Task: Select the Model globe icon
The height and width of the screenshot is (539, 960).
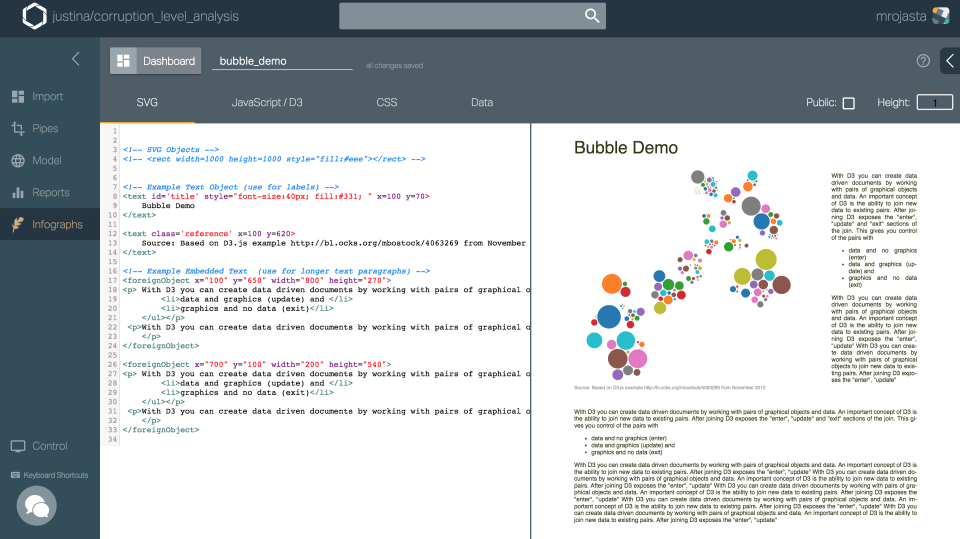Action: [18, 161]
